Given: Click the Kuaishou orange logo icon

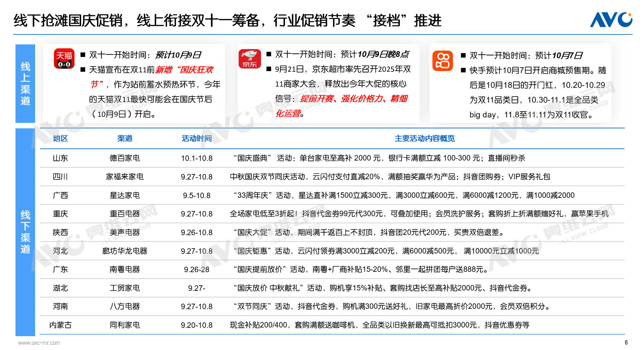Looking at the screenshot, I should point(442,60).
